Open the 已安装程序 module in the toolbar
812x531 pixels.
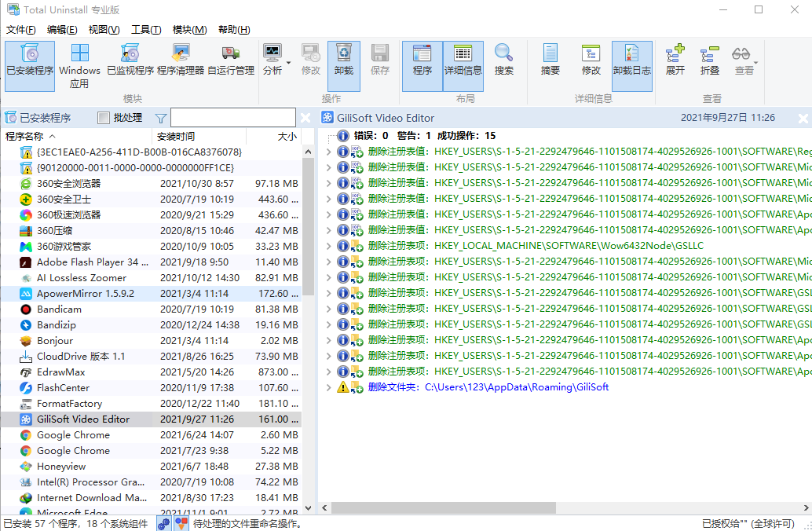point(30,66)
